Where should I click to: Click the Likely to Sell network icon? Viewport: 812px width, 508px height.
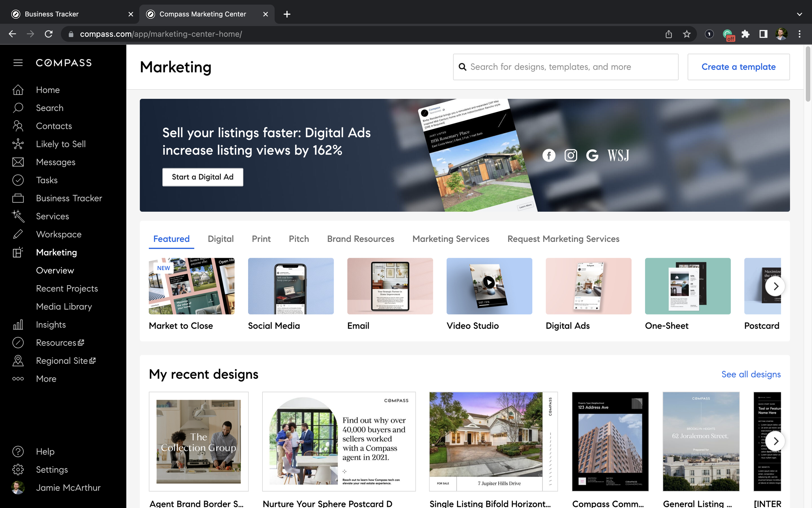[x=18, y=144]
